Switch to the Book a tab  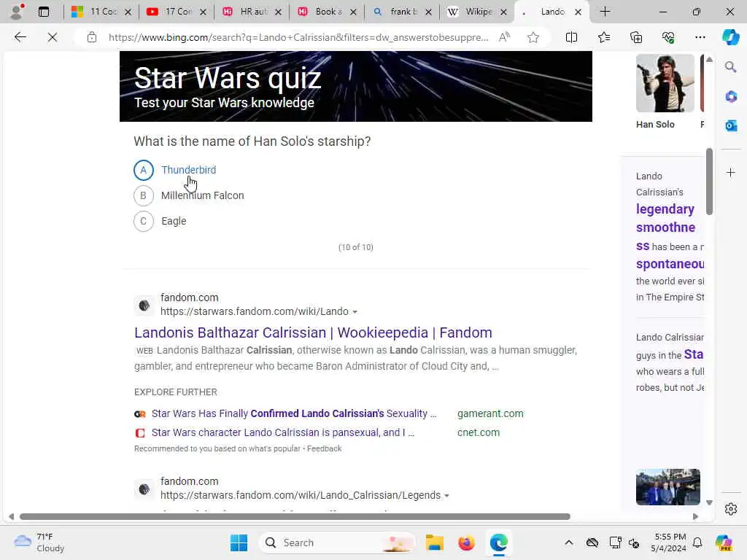pos(322,12)
